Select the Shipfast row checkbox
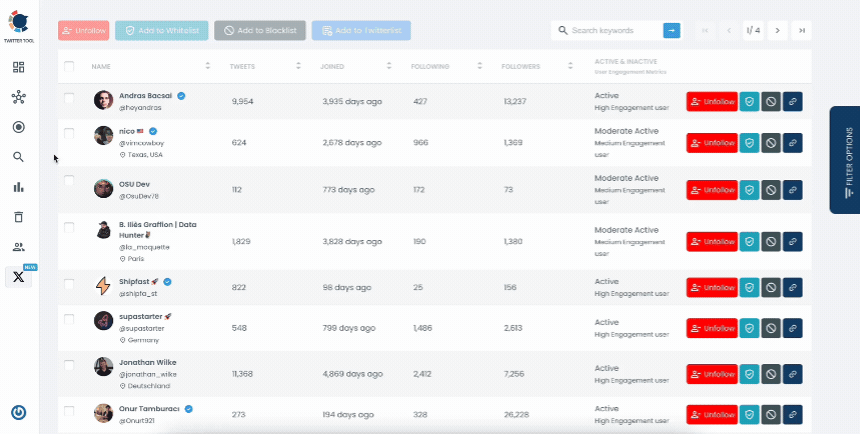Image resolution: width=860 pixels, height=434 pixels. coord(69,284)
